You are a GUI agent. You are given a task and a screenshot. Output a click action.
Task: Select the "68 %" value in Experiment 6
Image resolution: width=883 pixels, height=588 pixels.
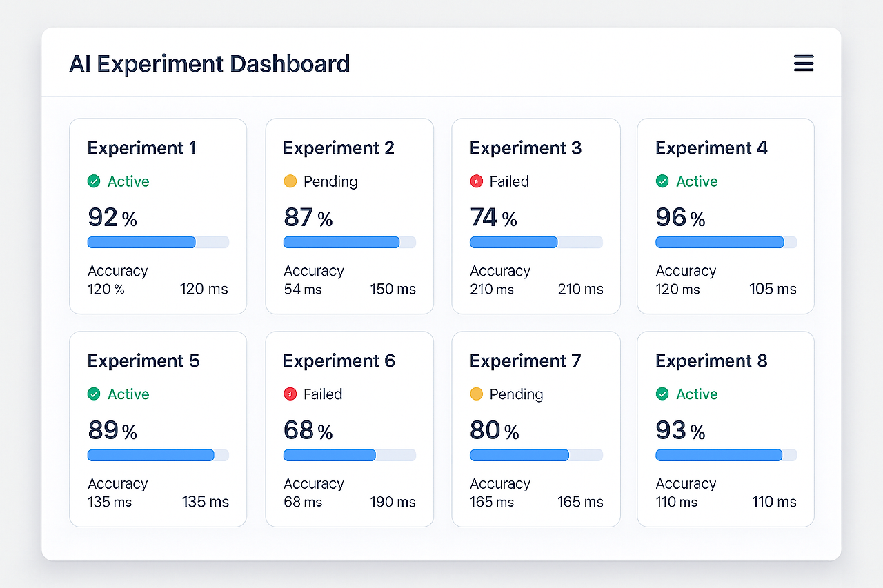[308, 431]
